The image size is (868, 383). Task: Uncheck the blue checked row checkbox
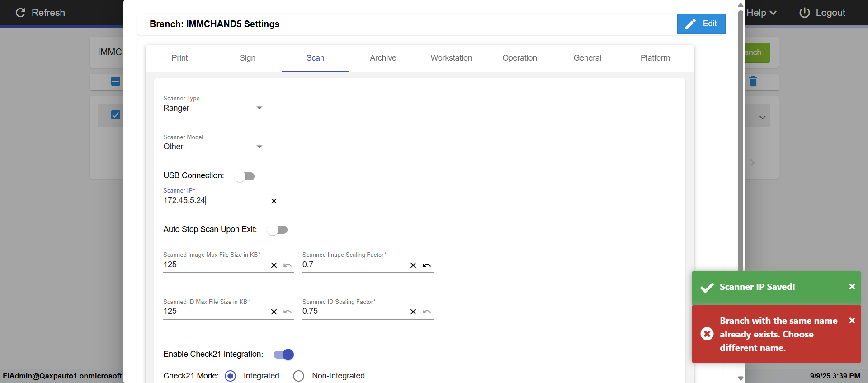(x=116, y=115)
